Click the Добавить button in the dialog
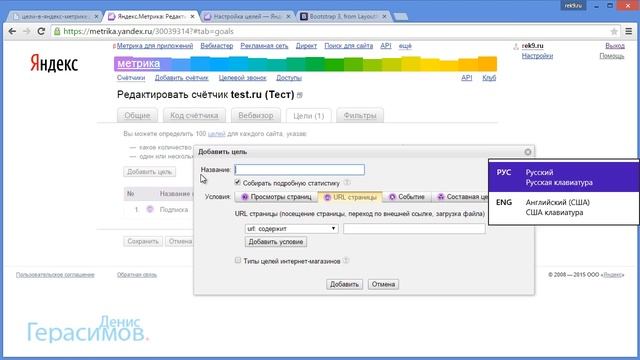The height and width of the screenshot is (360, 640). tap(344, 284)
